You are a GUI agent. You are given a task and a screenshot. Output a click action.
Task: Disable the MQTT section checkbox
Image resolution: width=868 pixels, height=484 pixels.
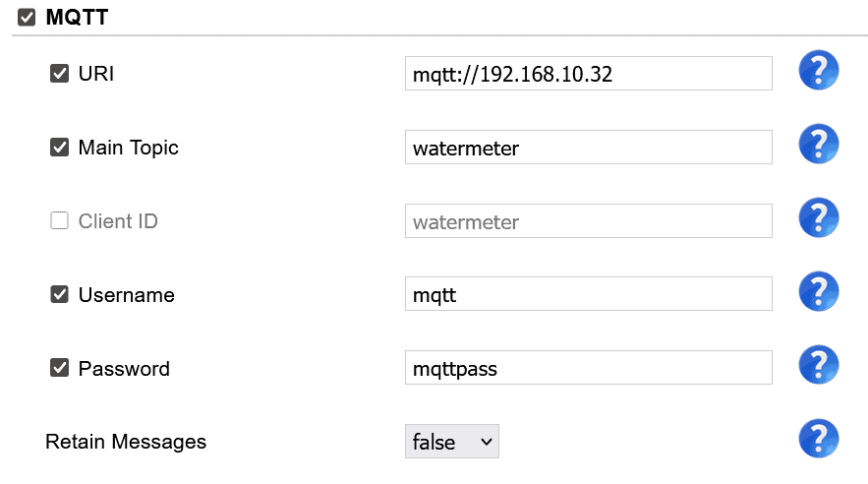pyautogui.click(x=26, y=17)
